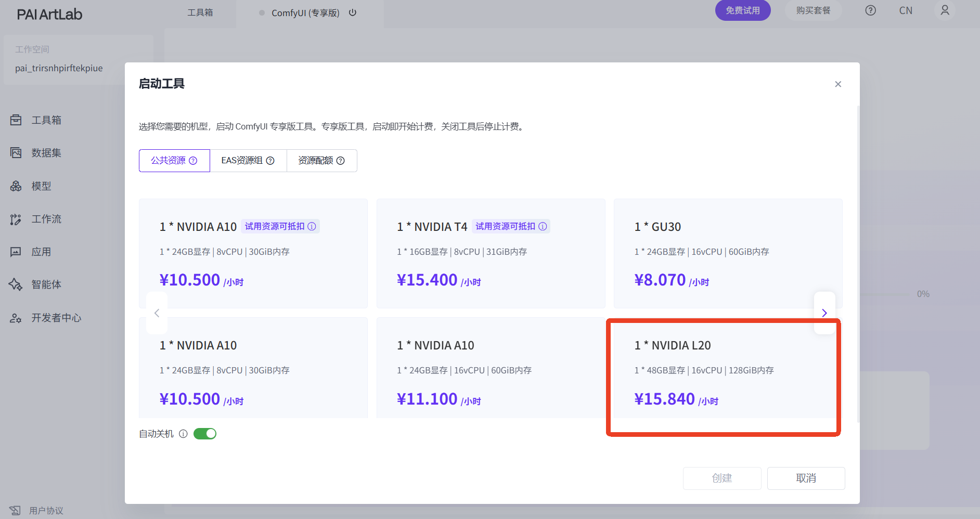The height and width of the screenshot is (519, 980).
Task: Click the dialog's vertical scrollbar
Action: coord(858,264)
